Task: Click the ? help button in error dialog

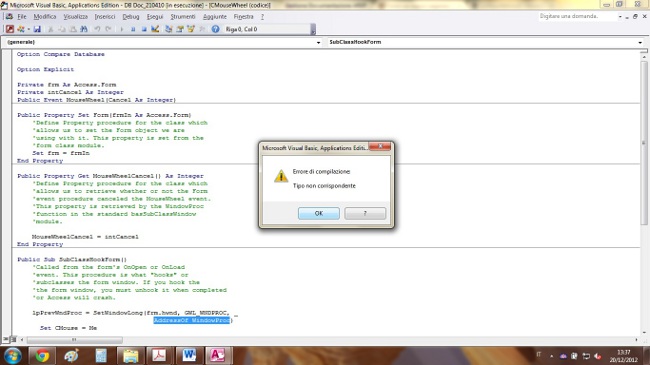Action: (x=365, y=213)
